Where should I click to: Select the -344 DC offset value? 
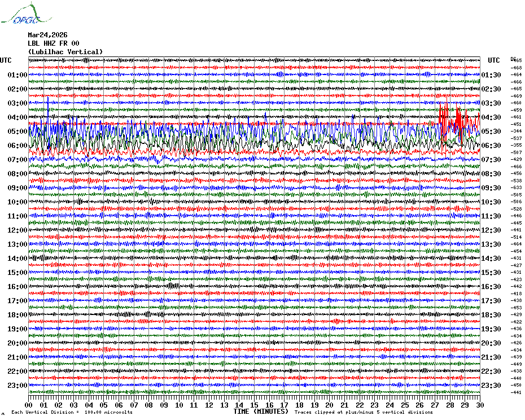click(x=516, y=132)
